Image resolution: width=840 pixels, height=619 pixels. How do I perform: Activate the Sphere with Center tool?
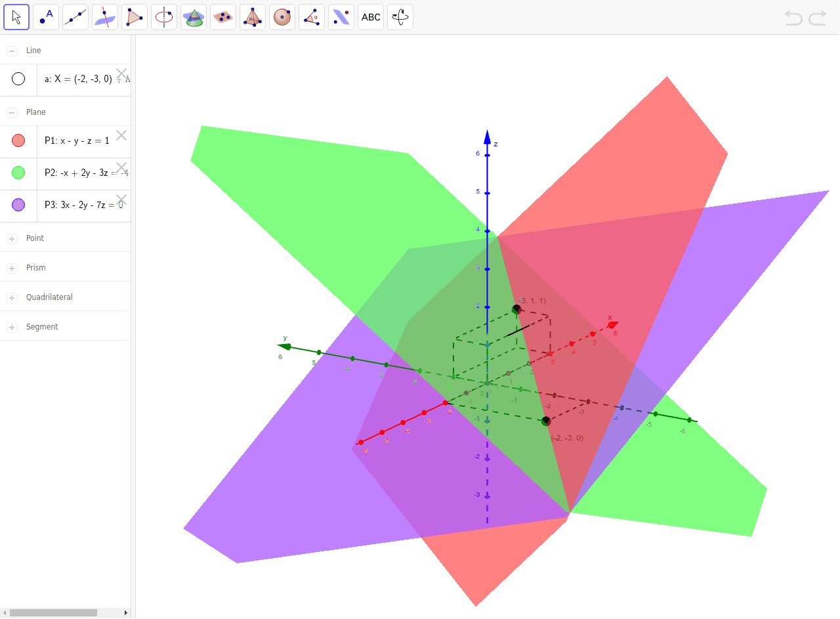coord(282,16)
